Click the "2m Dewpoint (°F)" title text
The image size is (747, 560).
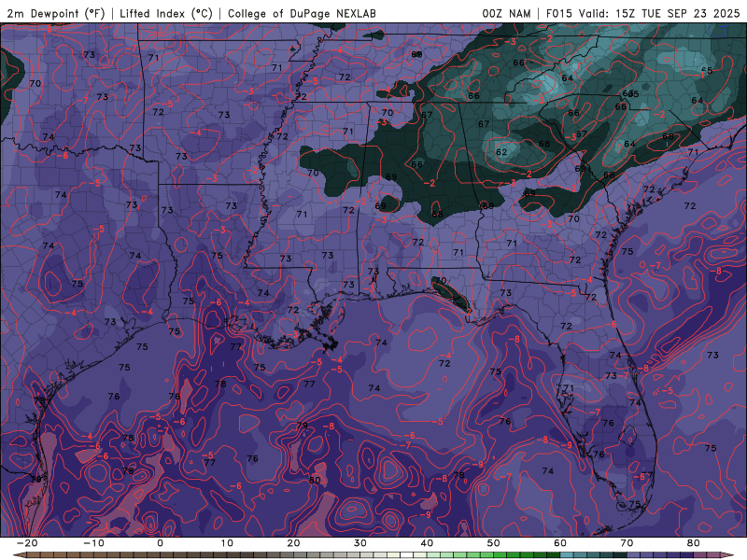point(56,13)
